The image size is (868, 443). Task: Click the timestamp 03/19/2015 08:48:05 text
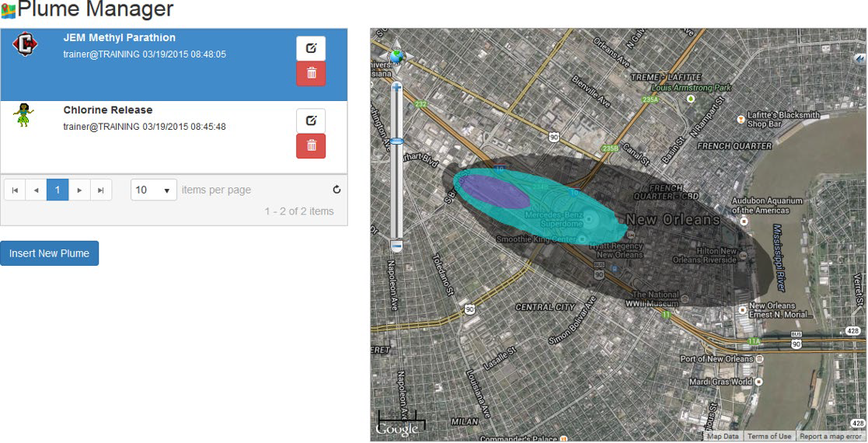tap(184, 54)
